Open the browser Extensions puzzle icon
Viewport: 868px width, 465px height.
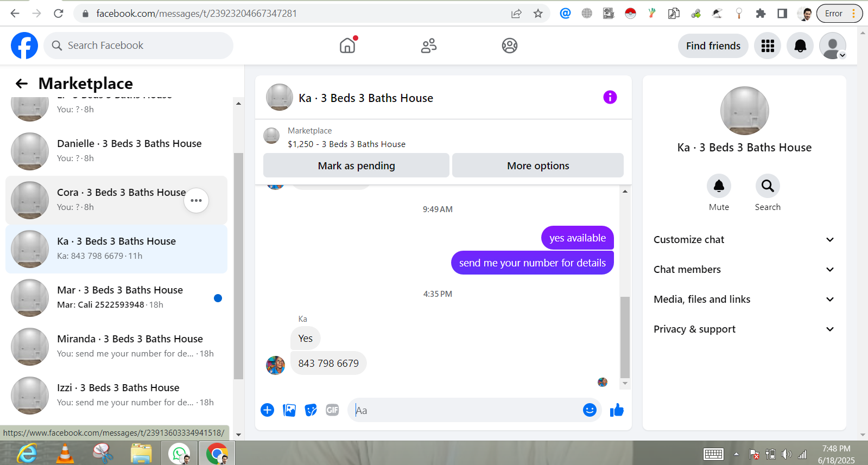761,14
